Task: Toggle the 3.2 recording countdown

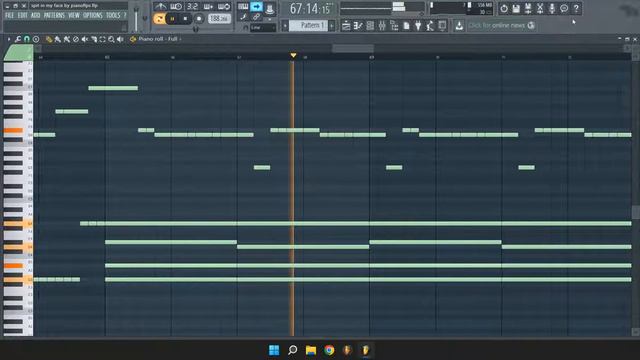Action: [x=192, y=7]
